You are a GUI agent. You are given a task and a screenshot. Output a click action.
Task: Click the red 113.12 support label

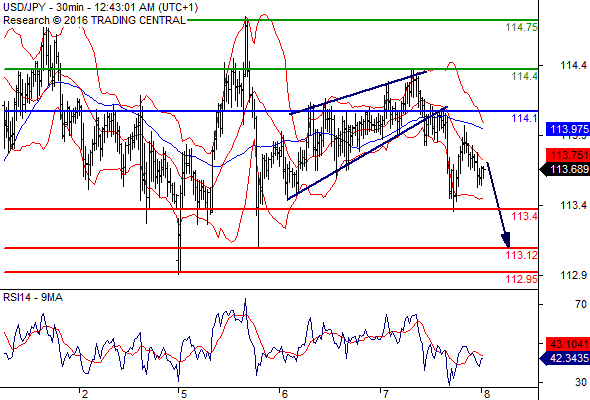[521, 255]
